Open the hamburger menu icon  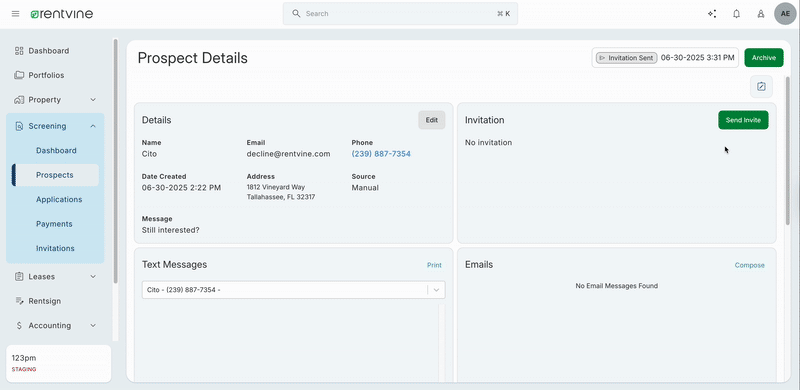pos(15,14)
